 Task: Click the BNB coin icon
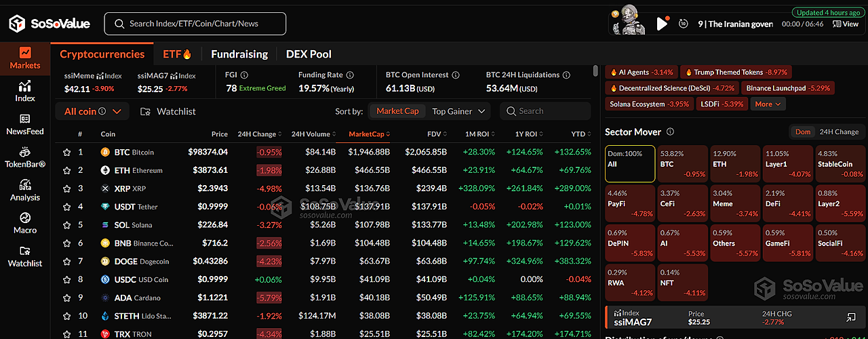click(105, 243)
